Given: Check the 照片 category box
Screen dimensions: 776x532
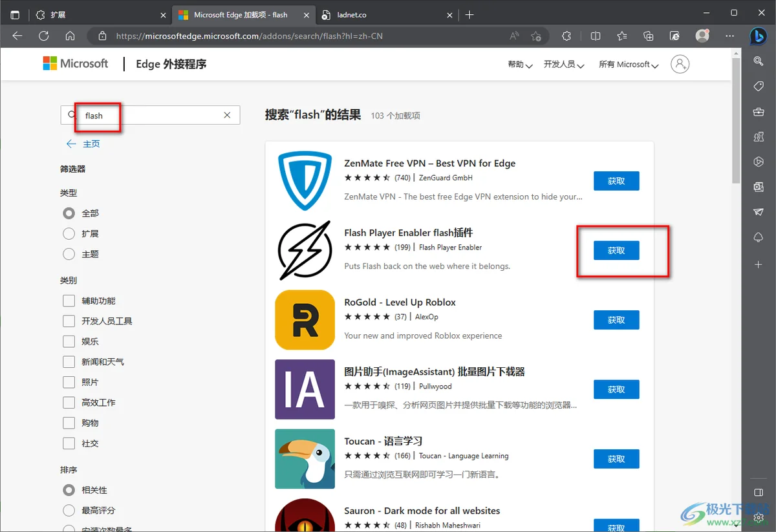Looking at the screenshot, I should point(69,382).
